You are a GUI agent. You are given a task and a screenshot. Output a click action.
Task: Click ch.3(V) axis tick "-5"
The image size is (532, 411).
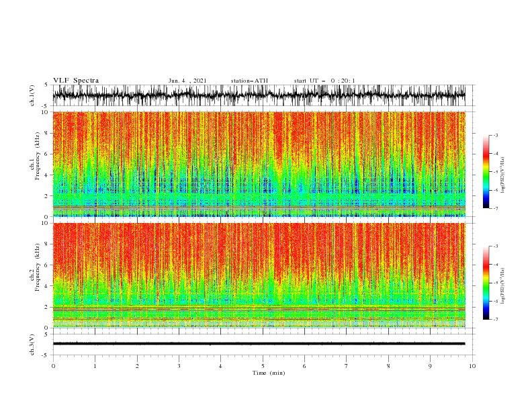pyautogui.click(x=46, y=355)
